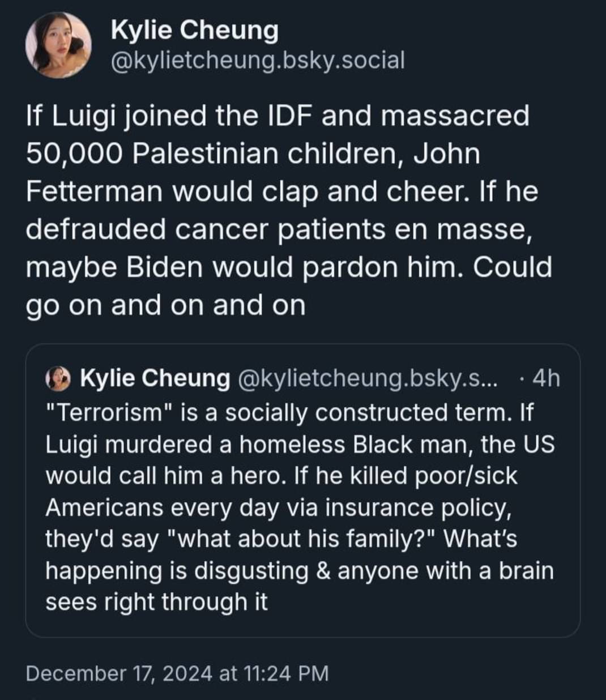Click the word "Biden" in the main post
The image size is (606, 700).
164,267
